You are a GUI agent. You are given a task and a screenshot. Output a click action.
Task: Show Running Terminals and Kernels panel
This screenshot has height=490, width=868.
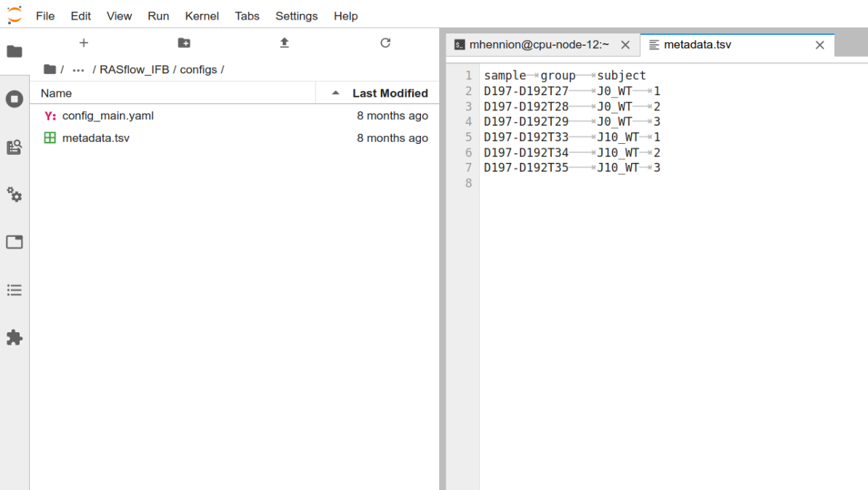pyautogui.click(x=15, y=99)
